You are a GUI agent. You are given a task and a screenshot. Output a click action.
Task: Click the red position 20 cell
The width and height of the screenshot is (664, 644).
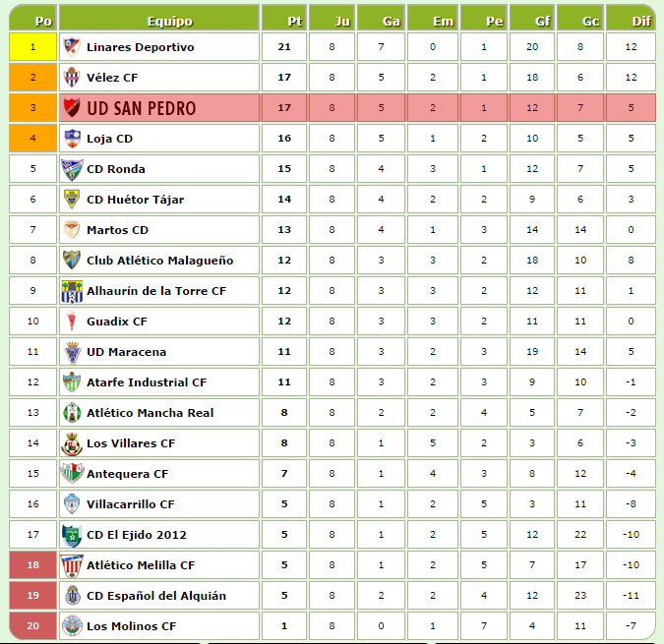[x=33, y=625]
